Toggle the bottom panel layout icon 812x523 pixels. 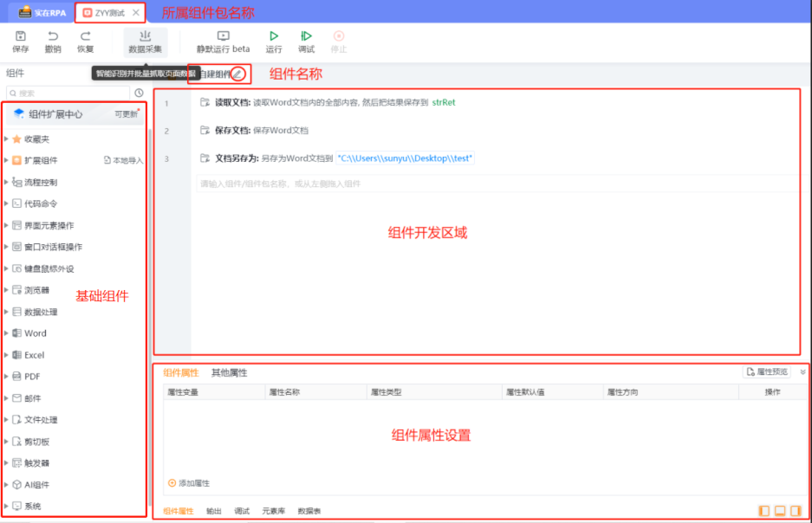click(x=780, y=511)
